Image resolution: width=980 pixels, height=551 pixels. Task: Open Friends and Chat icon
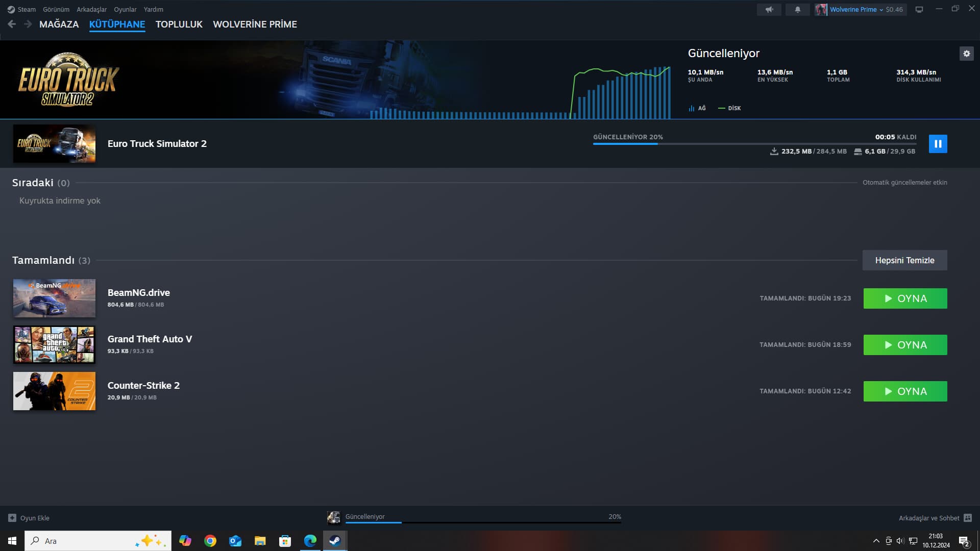click(967, 518)
